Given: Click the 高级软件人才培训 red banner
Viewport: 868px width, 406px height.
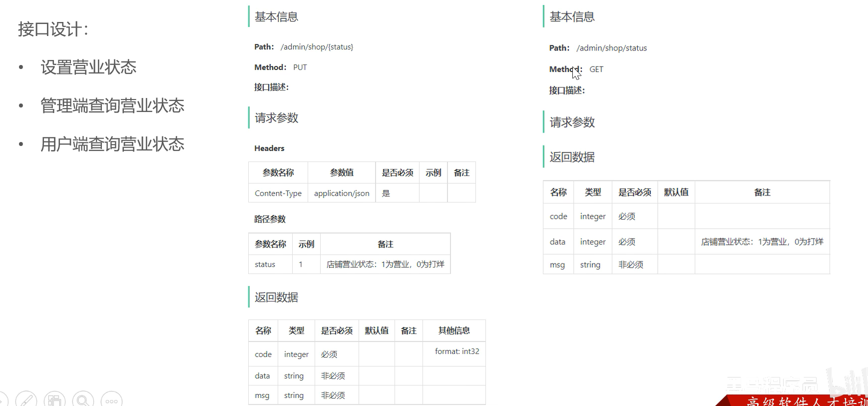Looking at the screenshot, I should 804,401.
